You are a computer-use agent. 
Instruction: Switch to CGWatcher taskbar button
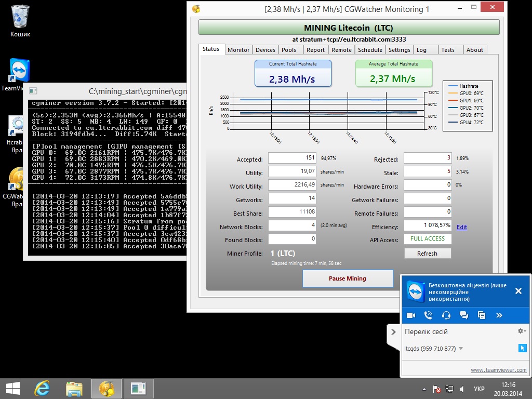[x=106, y=389]
